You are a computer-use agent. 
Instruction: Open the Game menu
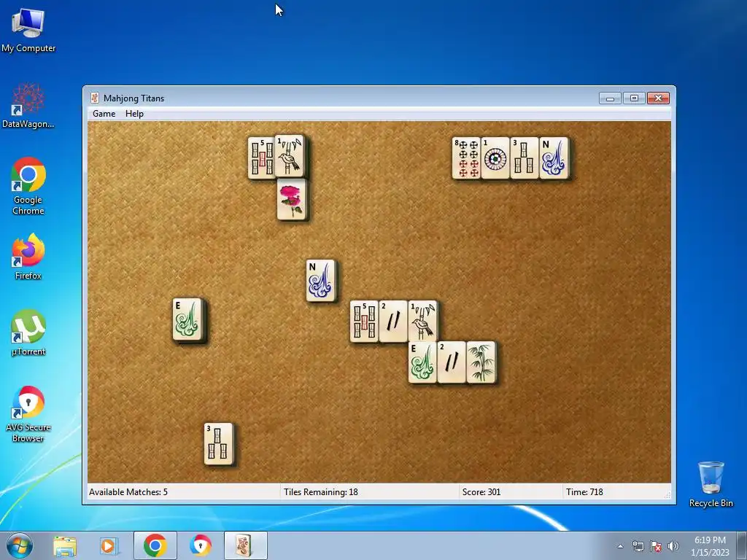coord(104,114)
